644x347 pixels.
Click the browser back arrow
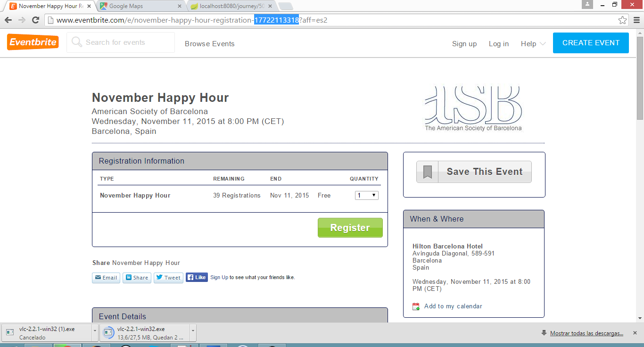click(8, 20)
